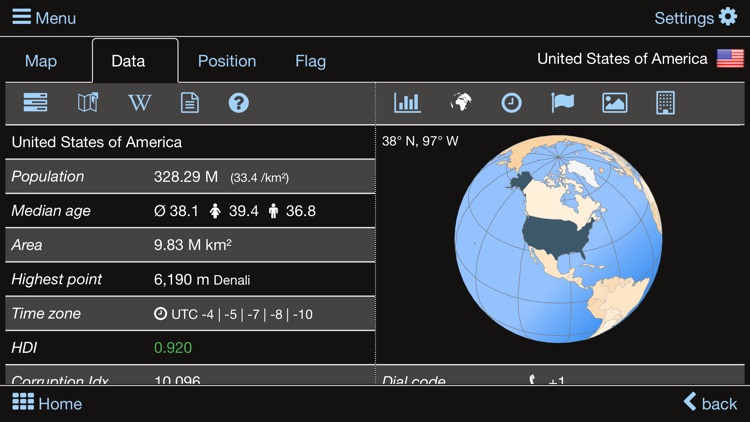Open the picture image icon
750x422 pixels.
615,103
